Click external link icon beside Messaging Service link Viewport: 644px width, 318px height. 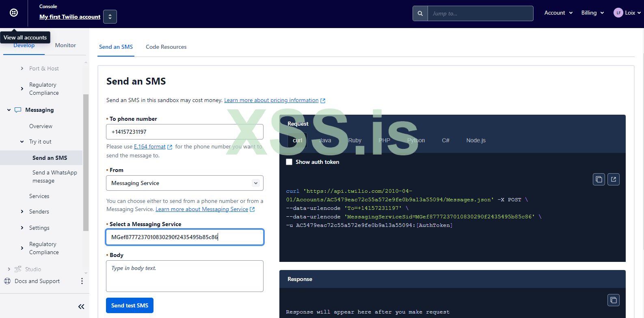click(252, 209)
